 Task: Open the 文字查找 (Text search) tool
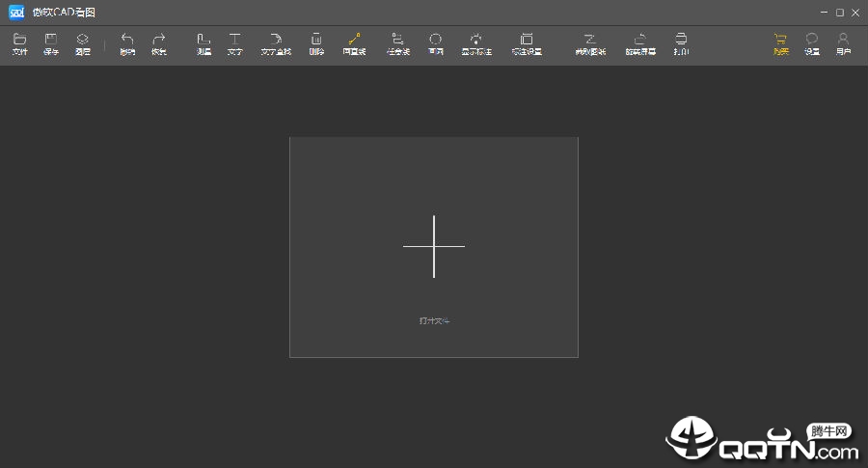pos(276,44)
